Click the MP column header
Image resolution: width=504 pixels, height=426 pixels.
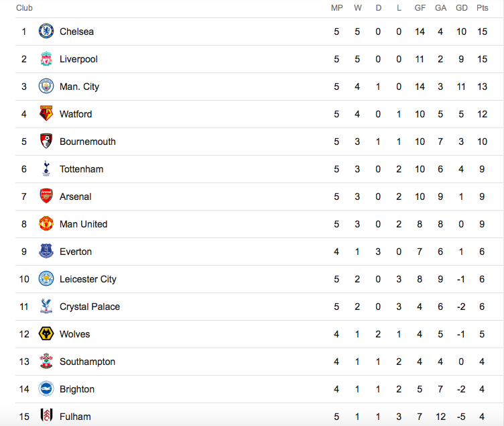[336, 8]
